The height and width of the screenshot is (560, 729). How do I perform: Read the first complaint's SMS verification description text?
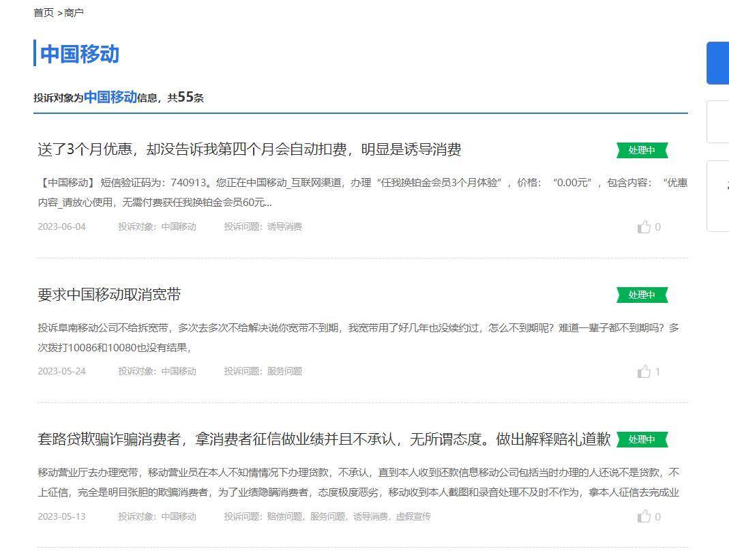click(362, 192)
